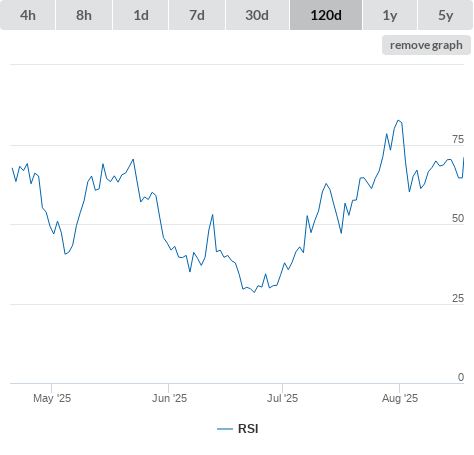Toggle the RSI series legend label
The width and height of the screenshot is (474, 455).
pos(248,429)
